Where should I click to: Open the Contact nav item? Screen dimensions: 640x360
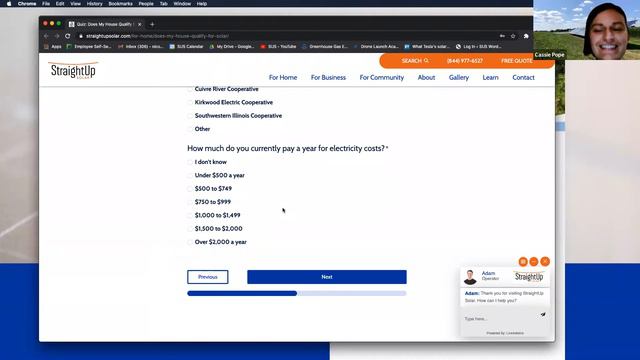coord(523,78)
